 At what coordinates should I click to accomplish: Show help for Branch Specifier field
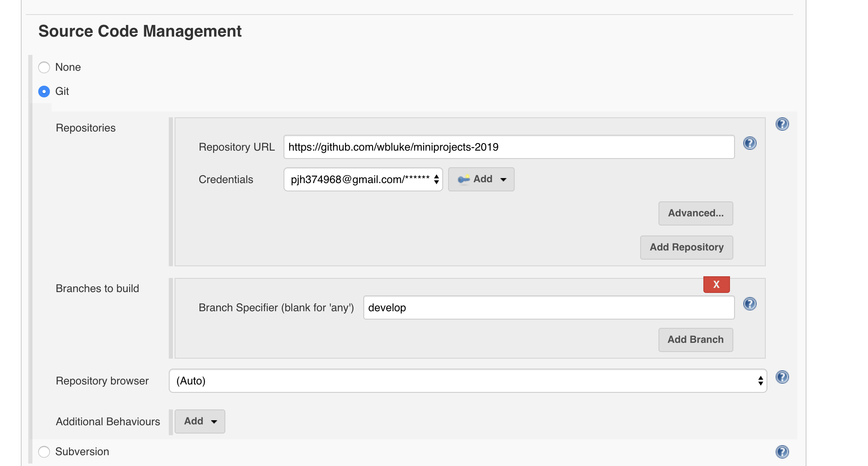click(750, 304)
